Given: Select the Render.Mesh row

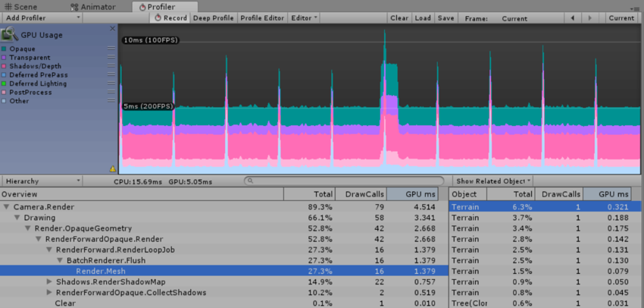Looking at the screenshot, I should [224, 271].
